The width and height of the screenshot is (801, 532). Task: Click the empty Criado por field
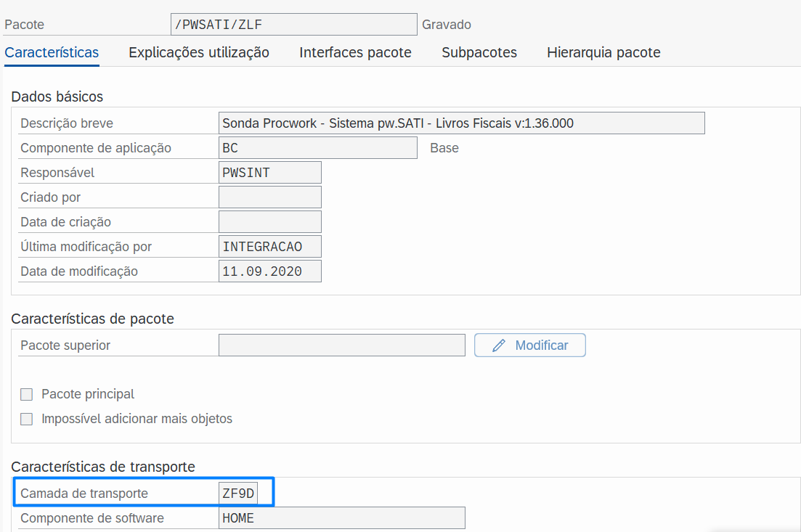point(269,197)
